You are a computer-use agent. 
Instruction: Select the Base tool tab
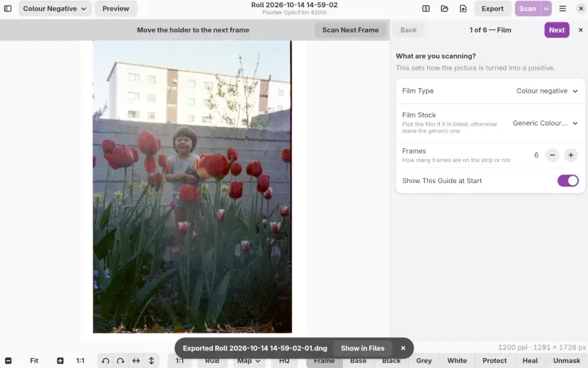(x=358, y=361)
